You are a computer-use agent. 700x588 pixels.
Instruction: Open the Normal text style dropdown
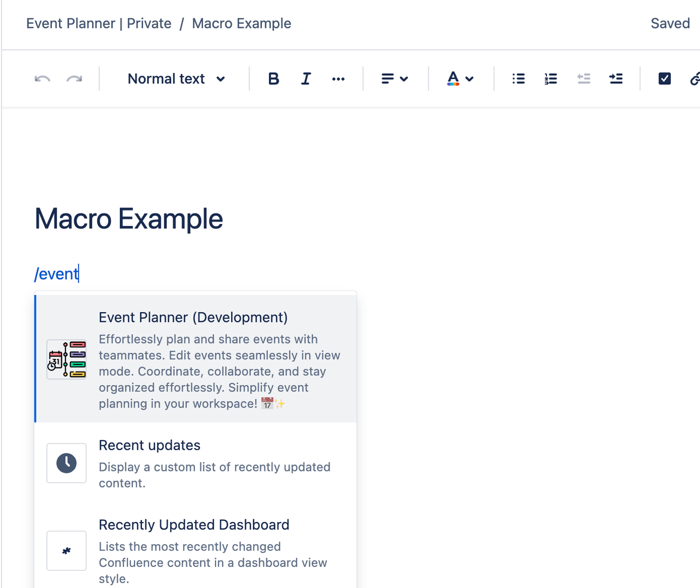(x=176, y=79)
